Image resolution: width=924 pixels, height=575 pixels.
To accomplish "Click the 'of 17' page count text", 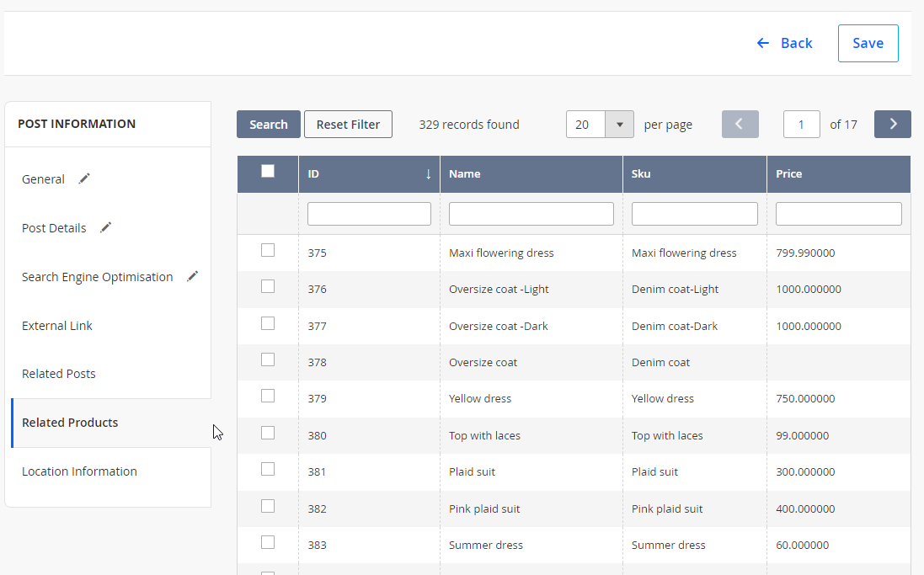I will point(843,125).
